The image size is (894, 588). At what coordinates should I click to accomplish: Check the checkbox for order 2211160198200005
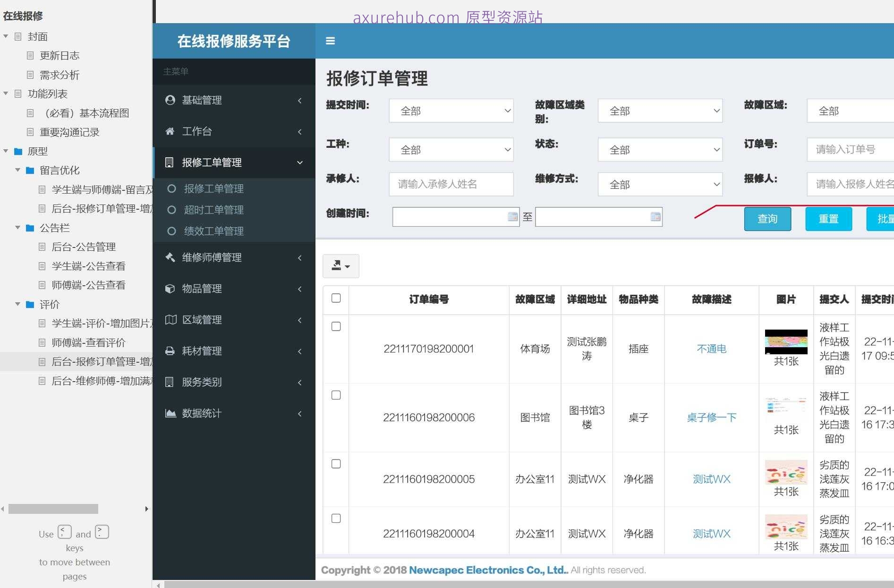[x=336, y=464]
